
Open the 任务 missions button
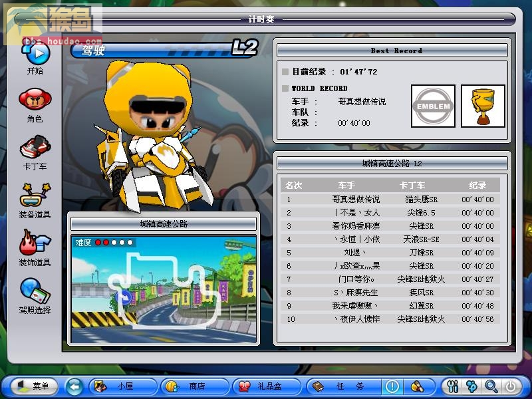click(x=343, y=386)
